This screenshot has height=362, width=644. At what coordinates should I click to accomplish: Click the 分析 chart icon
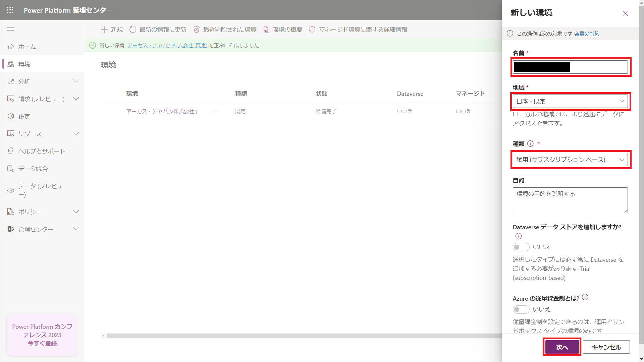[11, 81]
